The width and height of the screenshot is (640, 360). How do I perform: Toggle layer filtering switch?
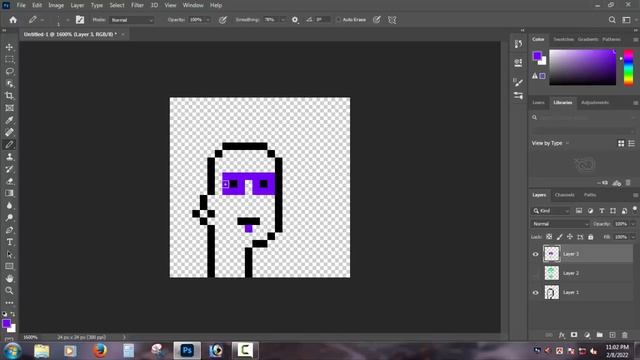pos(635,209)
